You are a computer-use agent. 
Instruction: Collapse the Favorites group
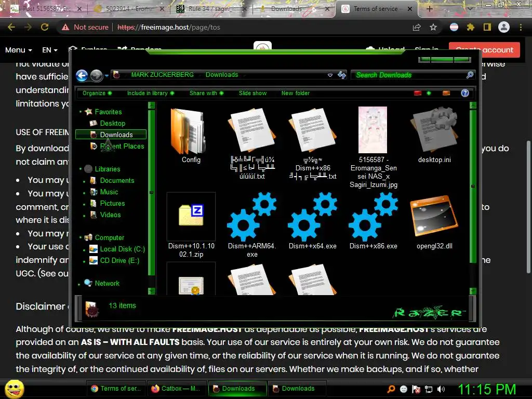click(81, 112)
